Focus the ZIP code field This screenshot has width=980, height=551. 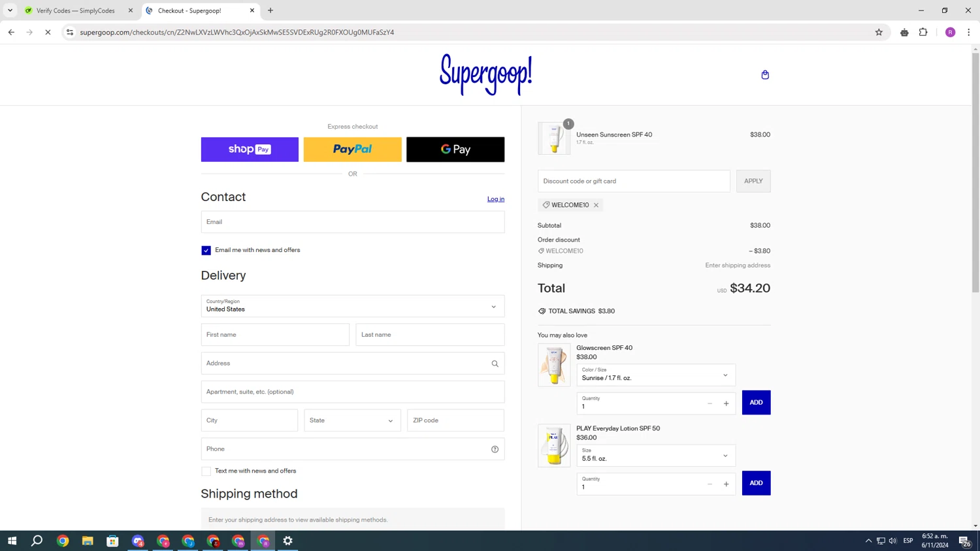[x=455, y=420]
